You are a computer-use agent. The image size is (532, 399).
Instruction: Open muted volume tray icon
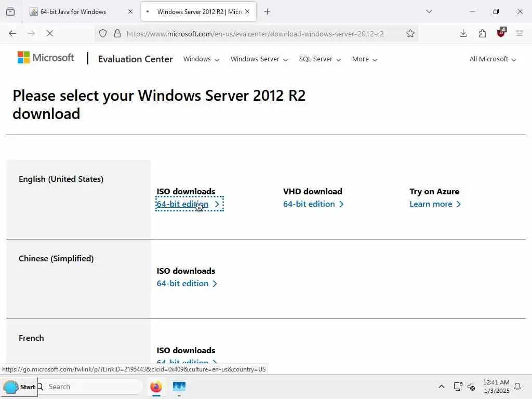pos(471,387)
